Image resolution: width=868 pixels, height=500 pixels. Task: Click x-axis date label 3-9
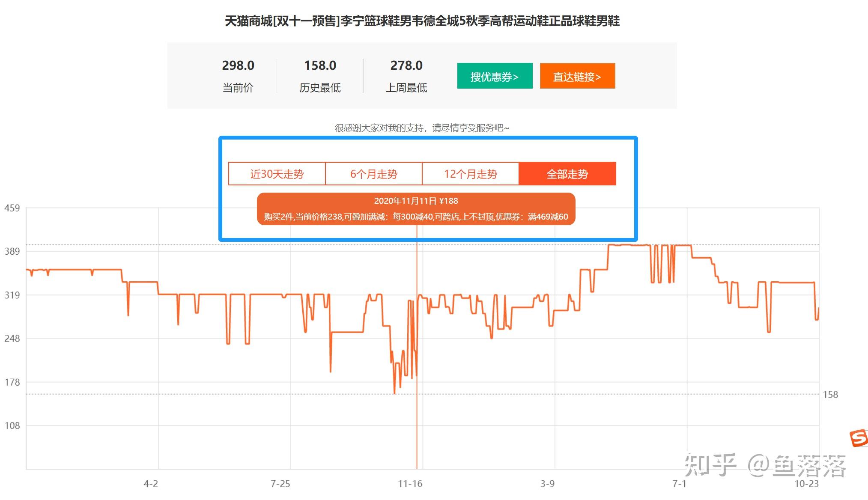tap(547, 484)
